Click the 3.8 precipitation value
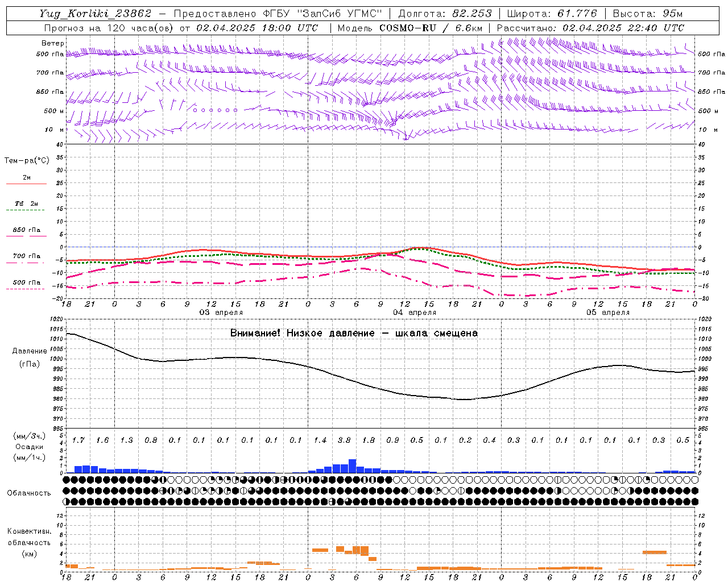This screenshot has height=582, width=728. click(344, 440)
